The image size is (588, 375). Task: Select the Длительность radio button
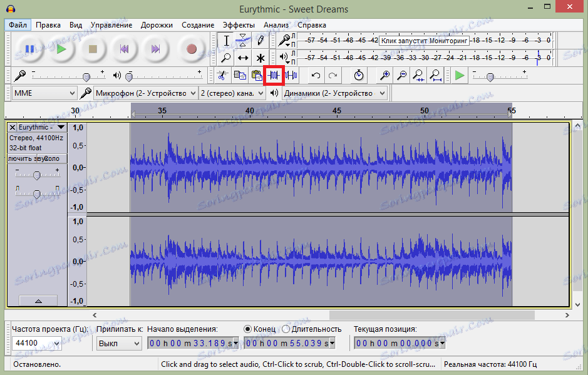tap(285, 329)
